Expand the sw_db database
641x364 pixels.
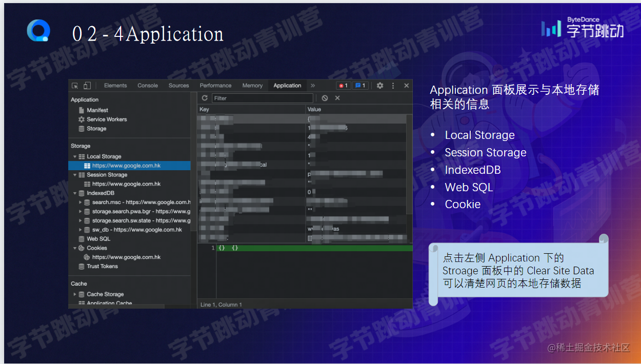(x=81, y=230)
